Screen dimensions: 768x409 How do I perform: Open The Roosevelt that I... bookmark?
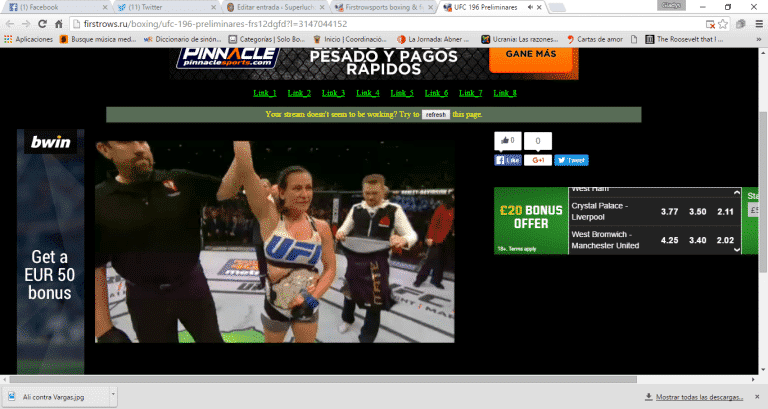pyautogui.click(x=684, y=39)
